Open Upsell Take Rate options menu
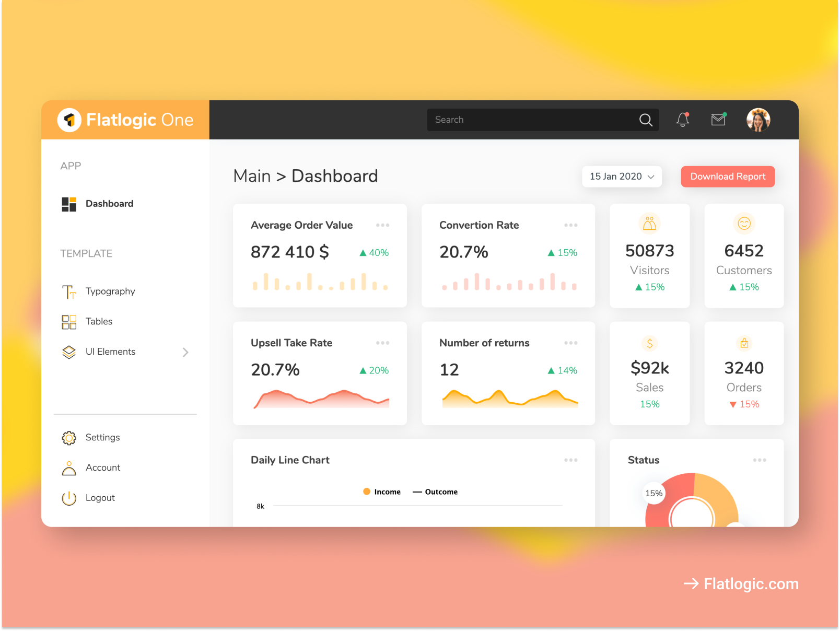Image resolution: width=840 pixels, height=631 pixels. pyautogui.click(x=382, y=343)
